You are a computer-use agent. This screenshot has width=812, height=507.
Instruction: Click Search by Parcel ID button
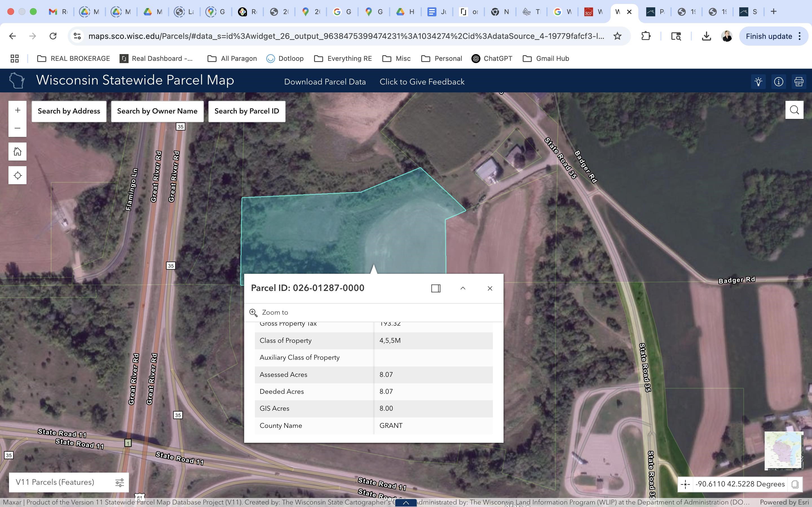247,111
